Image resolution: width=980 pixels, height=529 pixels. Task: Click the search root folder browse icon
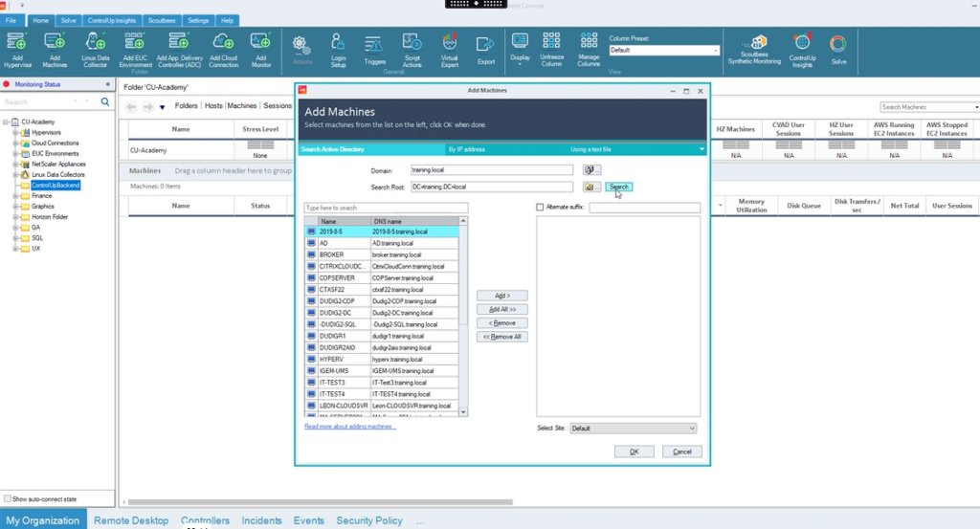tap(591, 187)
